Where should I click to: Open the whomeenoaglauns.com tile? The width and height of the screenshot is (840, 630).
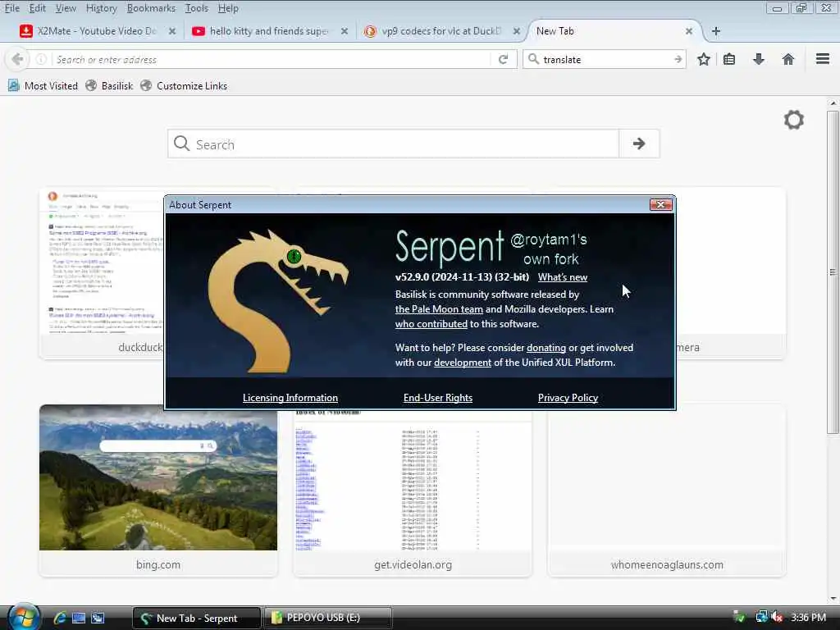(666, 491)
